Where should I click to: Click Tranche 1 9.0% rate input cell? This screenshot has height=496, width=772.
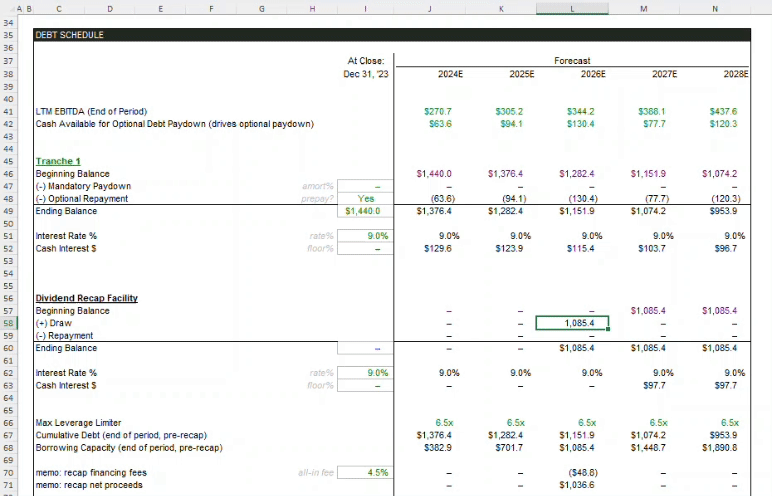pos(366,236)
